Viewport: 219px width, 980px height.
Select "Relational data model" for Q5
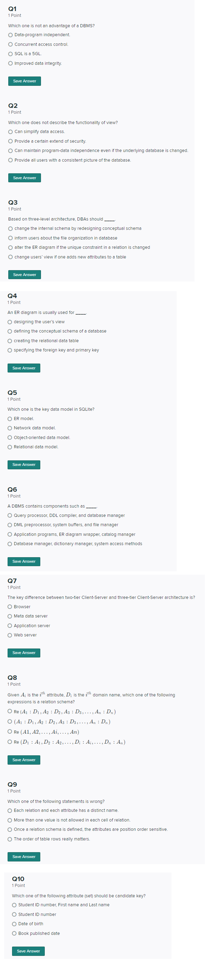click(10, 447)
